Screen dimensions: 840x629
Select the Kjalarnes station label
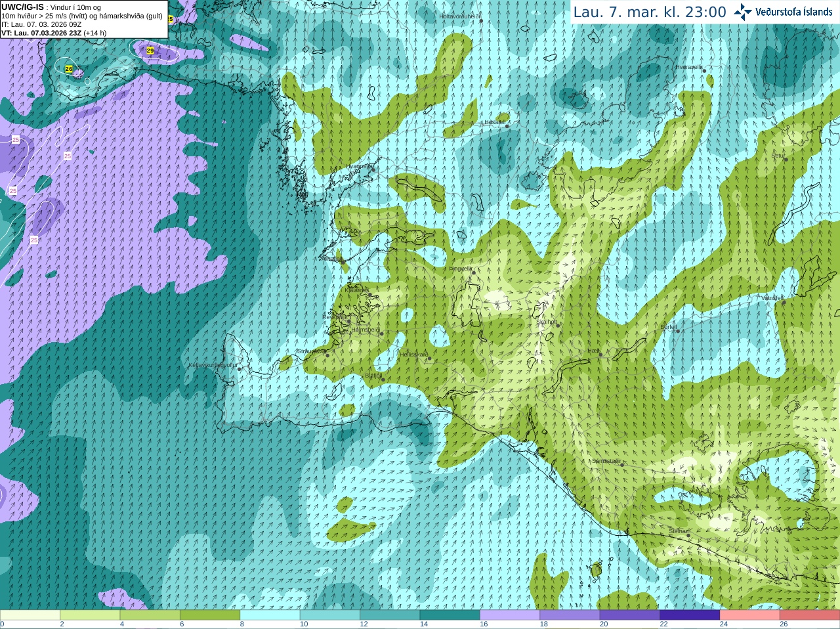[x=357, y=290]
